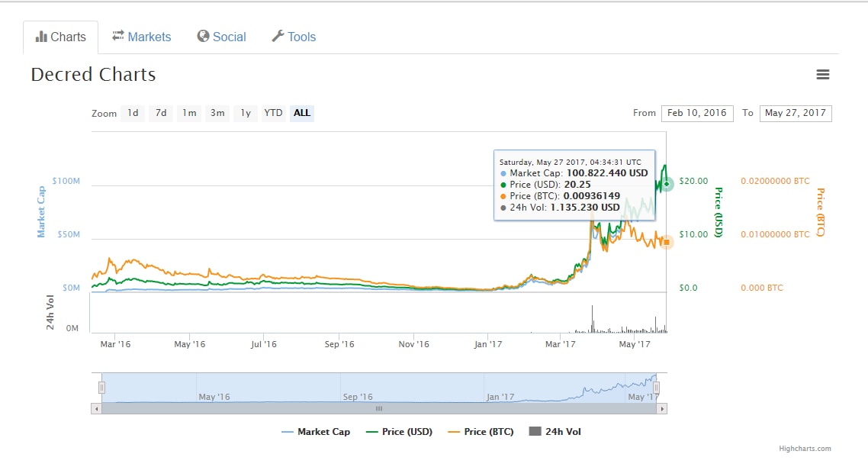
Task: Toggle the Price (USD) series in the legend
Action: pyautogui.click(x=399, y=432)
